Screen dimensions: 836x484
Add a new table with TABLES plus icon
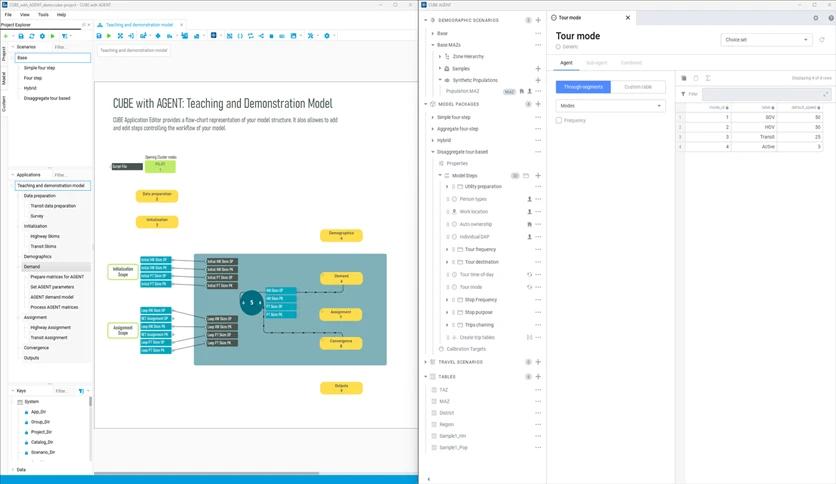[538, 376]
